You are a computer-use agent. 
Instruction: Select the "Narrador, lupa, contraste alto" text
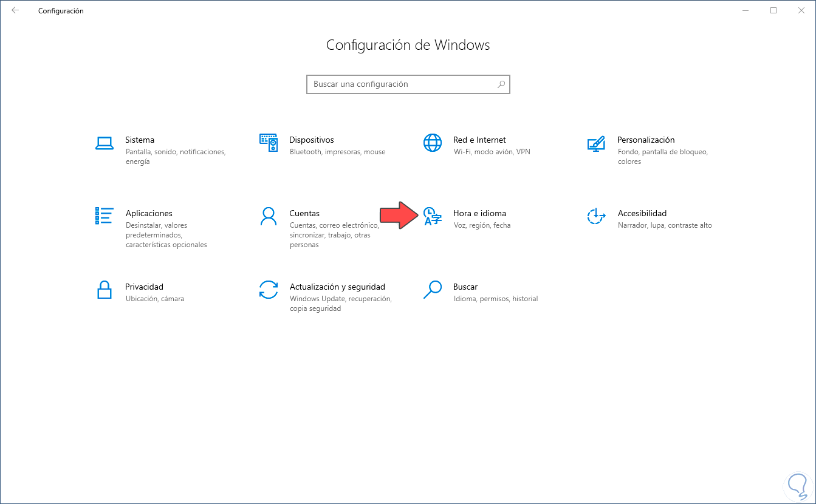tap(665, 225)
